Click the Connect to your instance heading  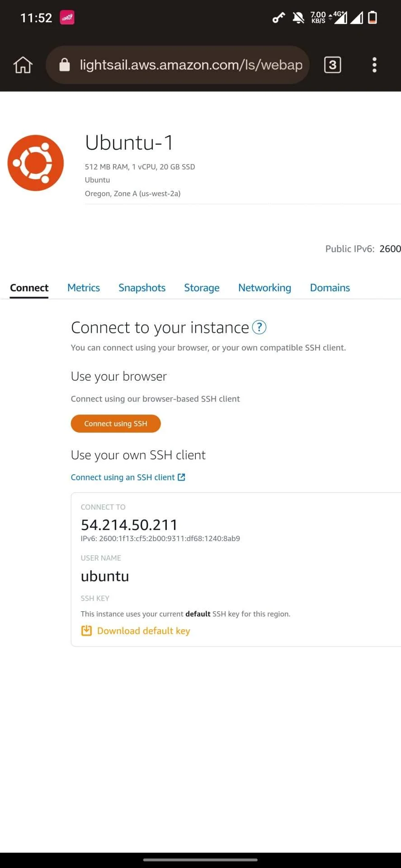click(160, 327)
